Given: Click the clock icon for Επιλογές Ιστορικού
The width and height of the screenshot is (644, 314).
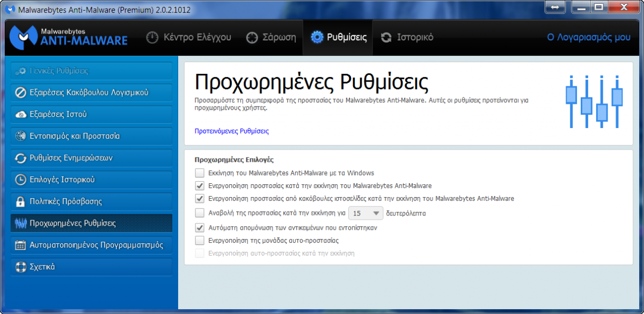Looking at the screenshot, I should point(20,180).
